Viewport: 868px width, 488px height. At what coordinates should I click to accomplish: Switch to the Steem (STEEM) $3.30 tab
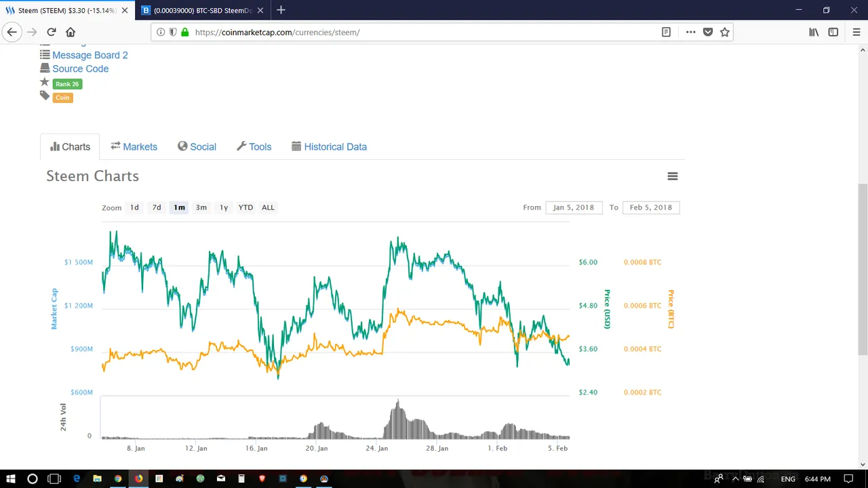tap(66, 11)
